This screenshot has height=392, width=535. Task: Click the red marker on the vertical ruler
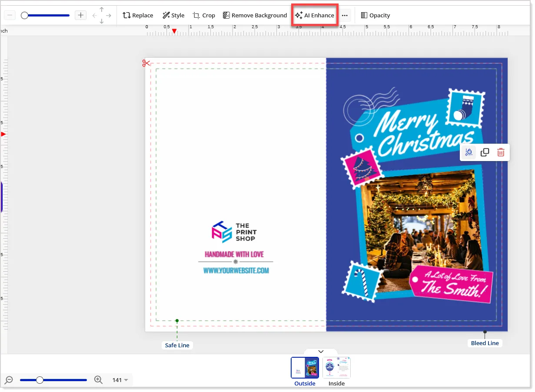pyautogui.click(x=3, y=134)
